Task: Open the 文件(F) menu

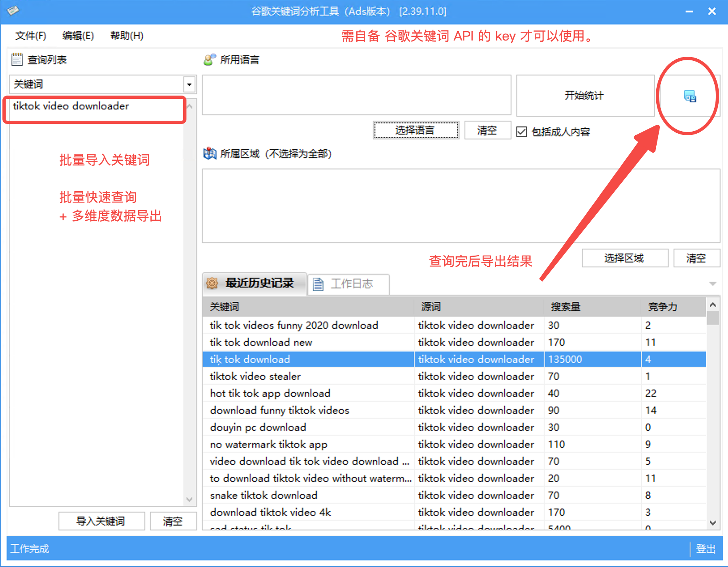Action: [30, 36]
